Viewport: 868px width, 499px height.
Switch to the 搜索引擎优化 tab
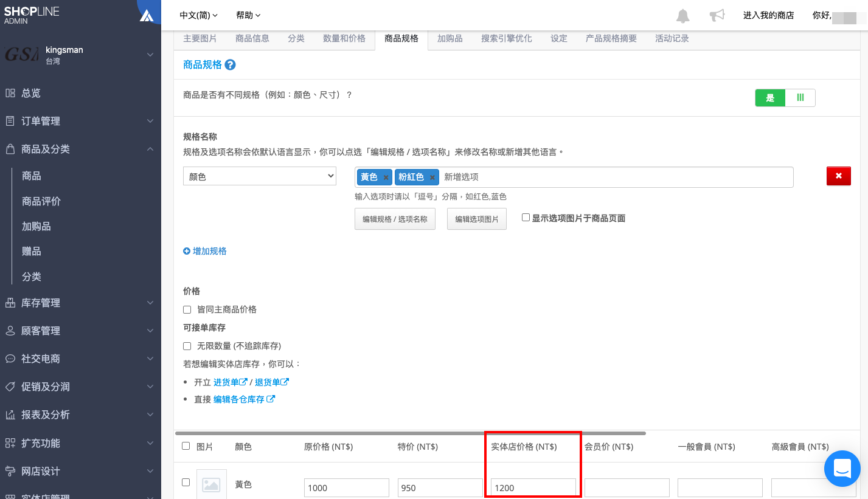[506, 38]
